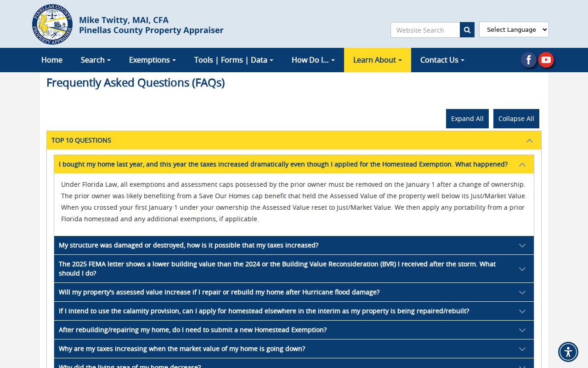
Task: Expand the calamity provision homestead question
Action: [x=294, y=311]
